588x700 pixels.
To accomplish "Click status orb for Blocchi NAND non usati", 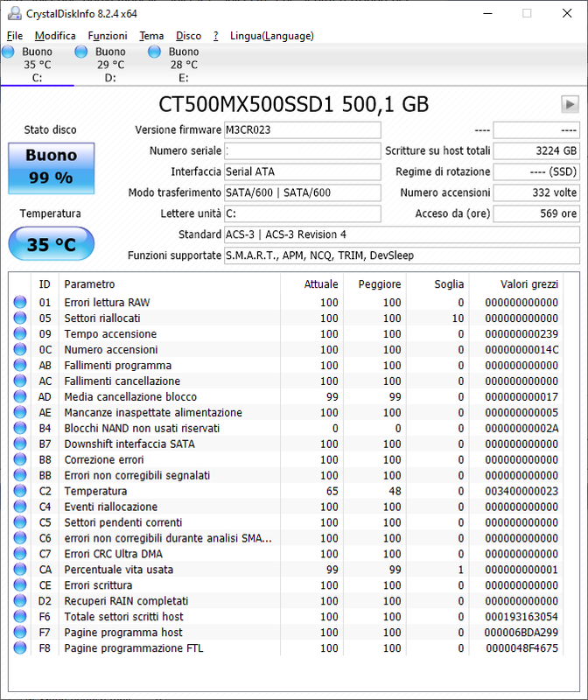I will click(x=20, y=428).
